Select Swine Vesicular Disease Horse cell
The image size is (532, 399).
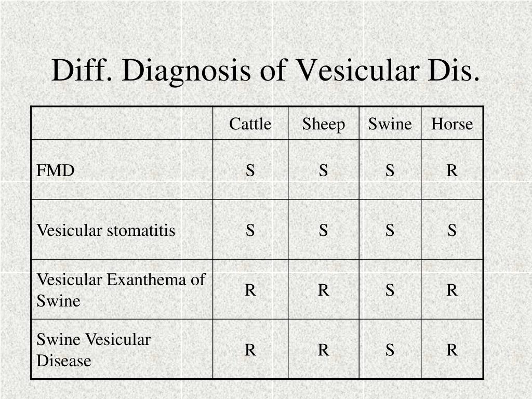pos(452,350)
